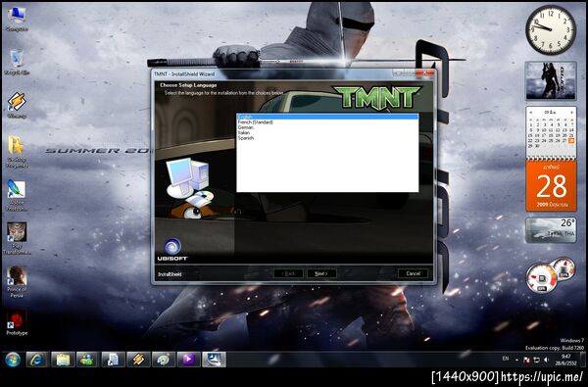
Task: Open Winamp from the taskbar
Action: tap(137, 360)
